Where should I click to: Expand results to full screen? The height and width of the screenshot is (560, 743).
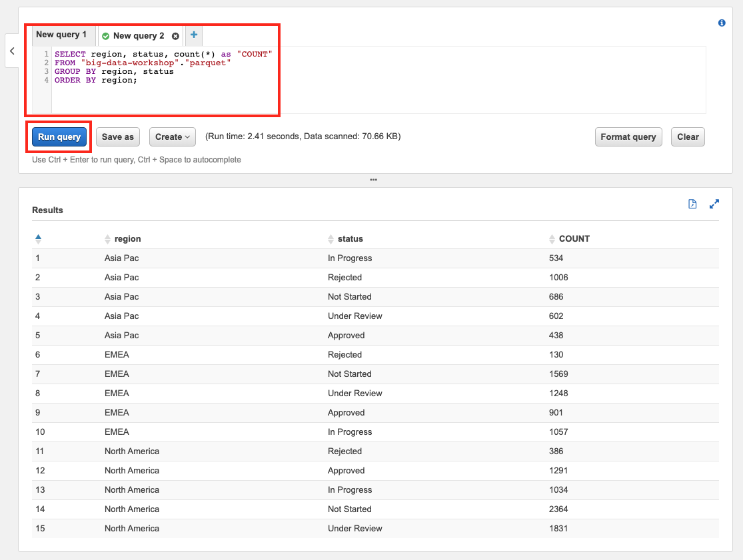pos(714,204)
